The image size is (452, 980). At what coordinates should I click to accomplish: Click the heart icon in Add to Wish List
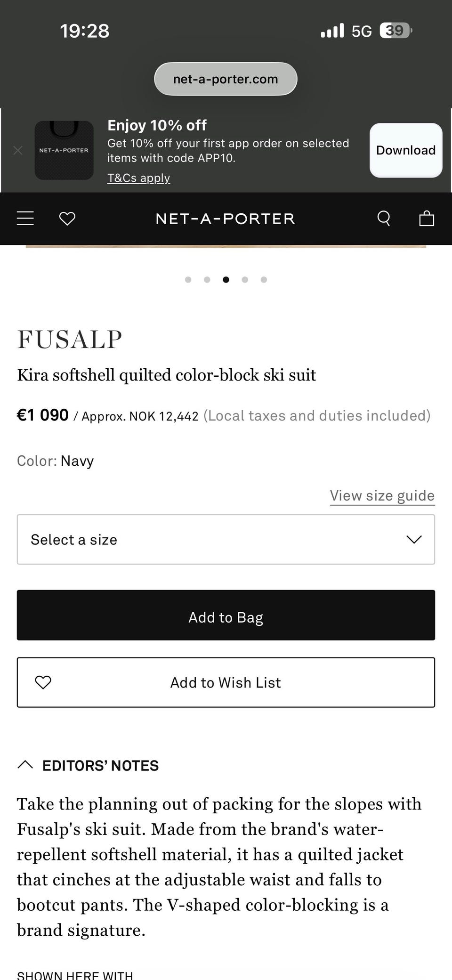(x=43, y=682)
